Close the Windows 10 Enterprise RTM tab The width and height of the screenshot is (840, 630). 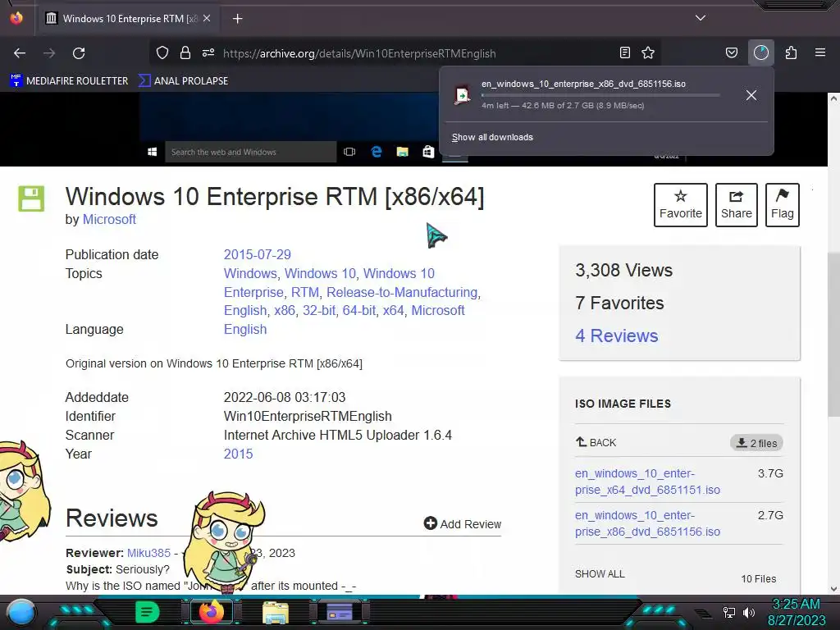tap(207, 18)
